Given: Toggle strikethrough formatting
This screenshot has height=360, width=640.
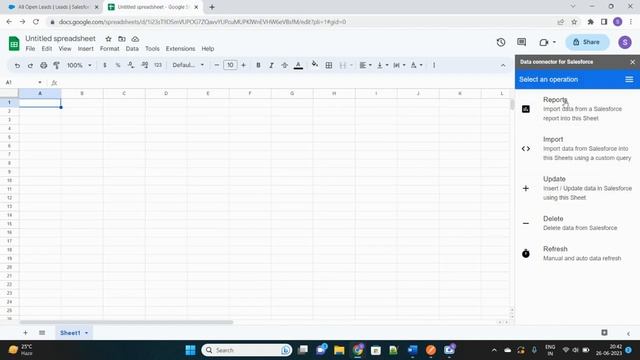Looking at the screenshot, I should pyautogui.click(x=284, y=65).
